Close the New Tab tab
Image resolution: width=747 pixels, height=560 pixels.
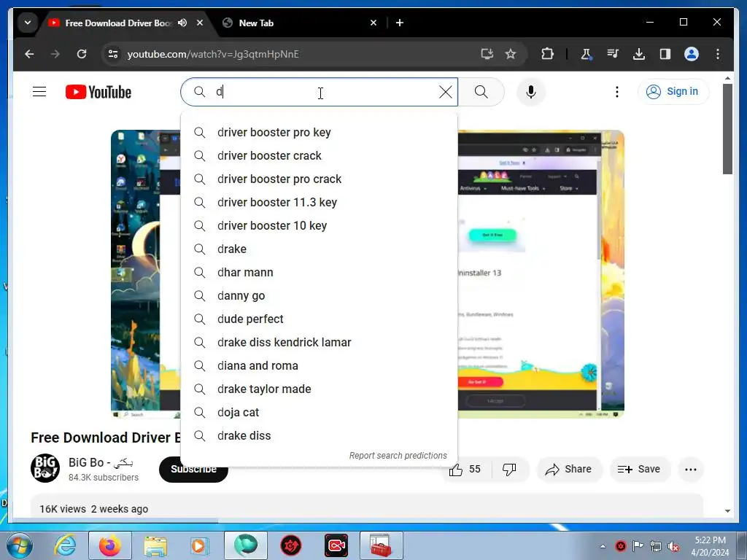373,23
